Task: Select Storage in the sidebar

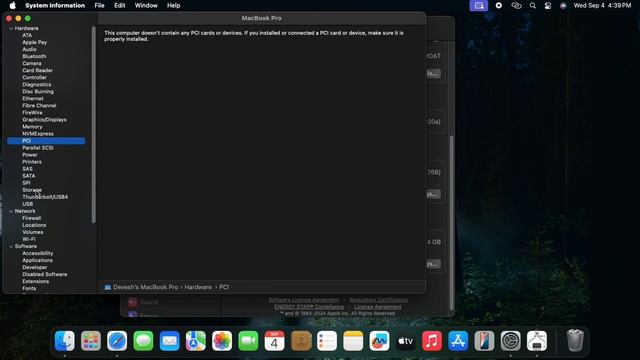Action: tap(32, 190)
